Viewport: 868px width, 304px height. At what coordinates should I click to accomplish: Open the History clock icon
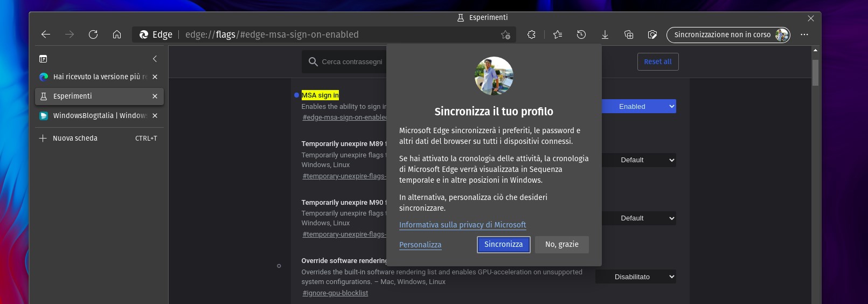click(x=581, y=34)
